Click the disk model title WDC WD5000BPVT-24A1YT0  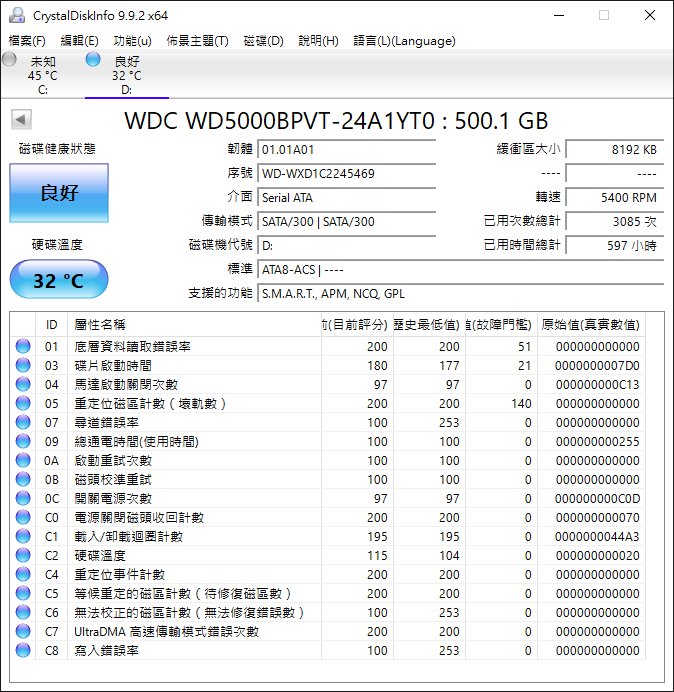tap(280, 120)
